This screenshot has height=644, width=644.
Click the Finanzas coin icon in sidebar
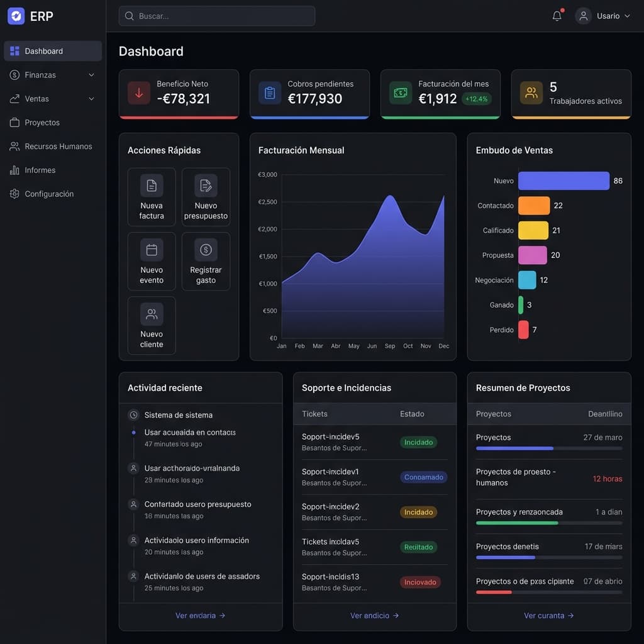[x=15, y=75]
